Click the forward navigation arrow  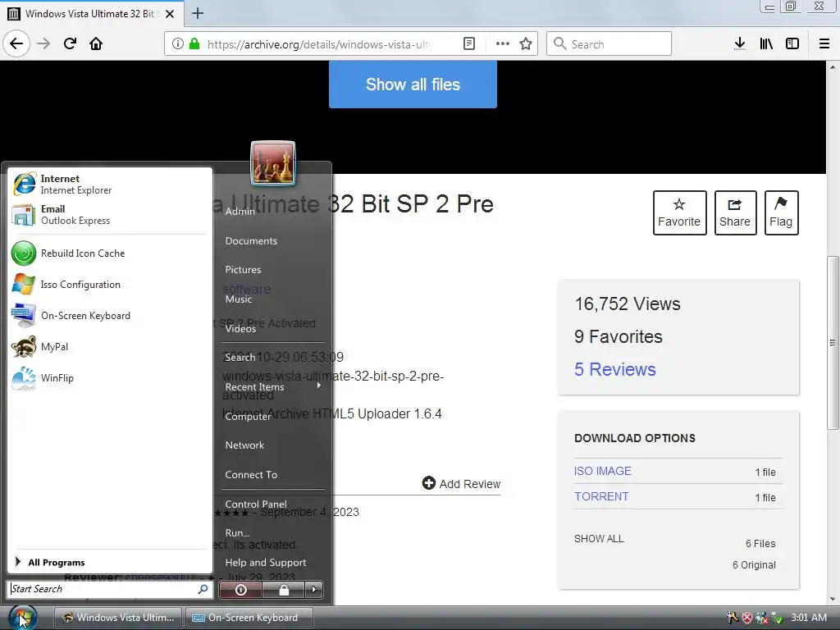(44, 43)
